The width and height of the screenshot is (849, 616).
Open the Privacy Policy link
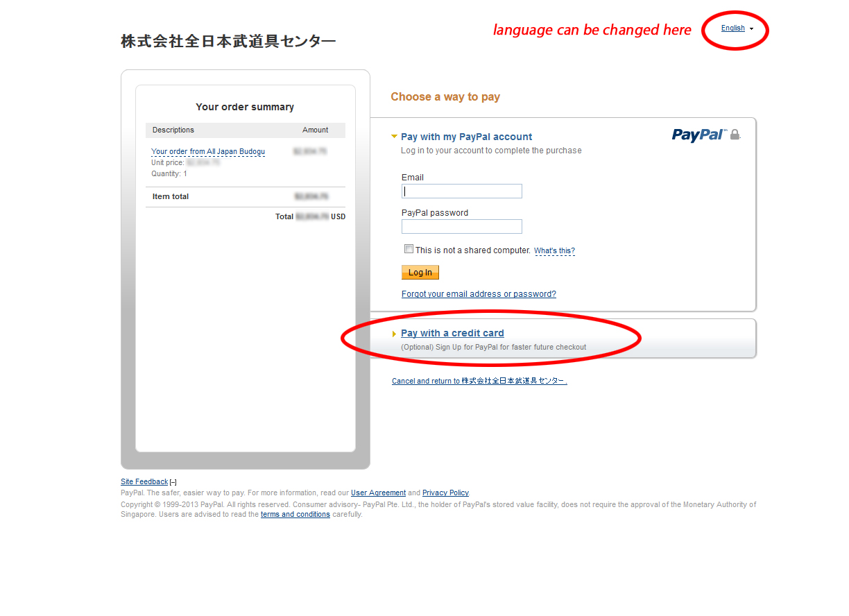[445, 493]
